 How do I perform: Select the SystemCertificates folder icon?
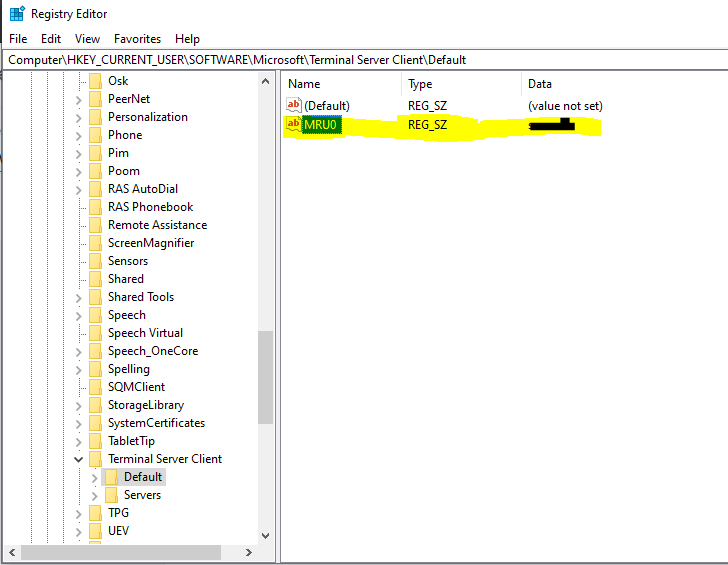coord(95,423)
